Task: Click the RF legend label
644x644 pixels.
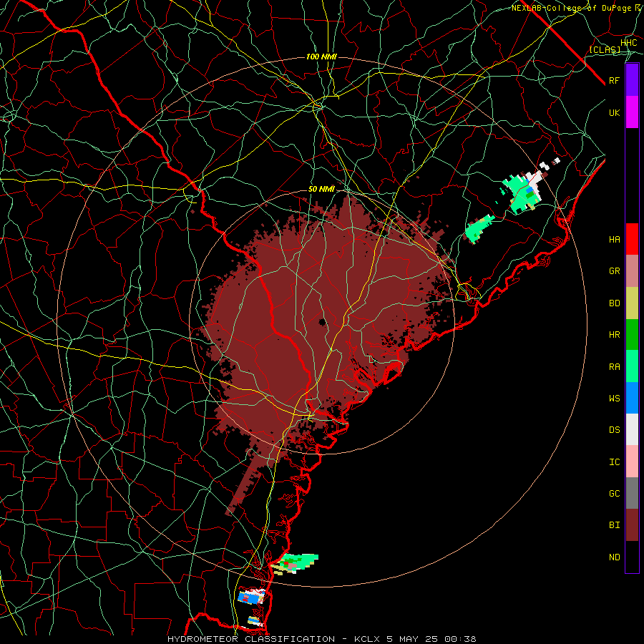Action: click(x=615, y=80)
